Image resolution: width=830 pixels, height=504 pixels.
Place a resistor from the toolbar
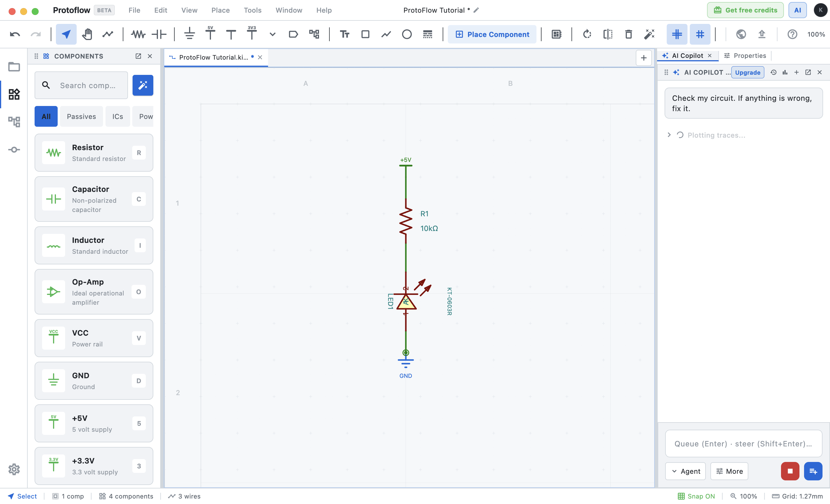pyautogui.click(x=138, y=34)
